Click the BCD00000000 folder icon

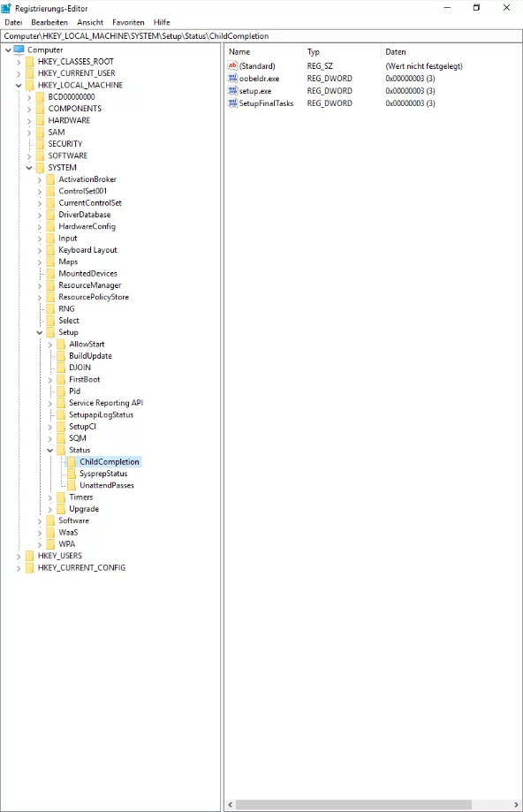pyautogui.click(x=41, y=97)
